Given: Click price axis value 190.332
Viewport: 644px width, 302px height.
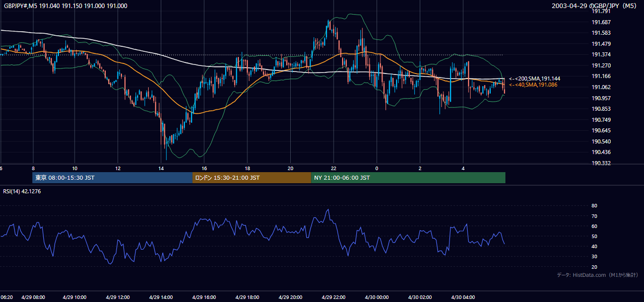Looking at the screenshot, I should [x=601, y=163].
